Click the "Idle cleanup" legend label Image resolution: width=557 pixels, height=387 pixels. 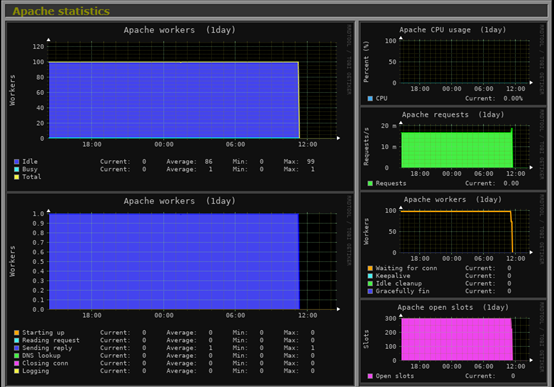(399, 284)
